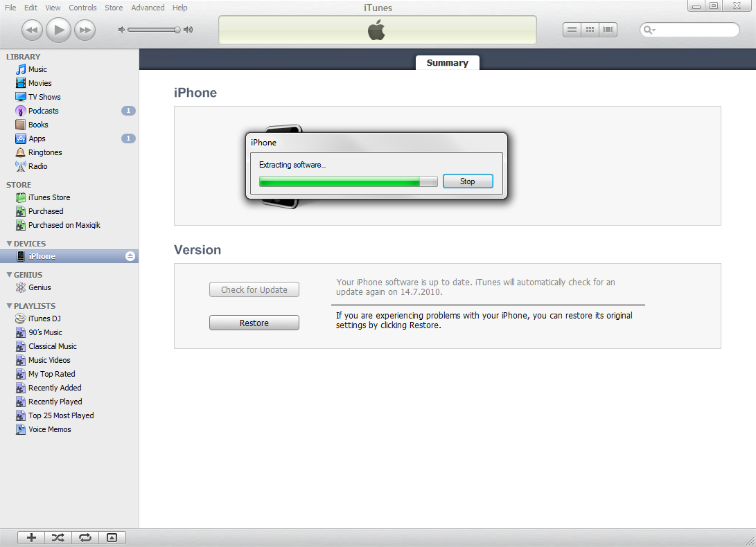Open the Help menu
756x547 pixels.
(x=180, y=8)
